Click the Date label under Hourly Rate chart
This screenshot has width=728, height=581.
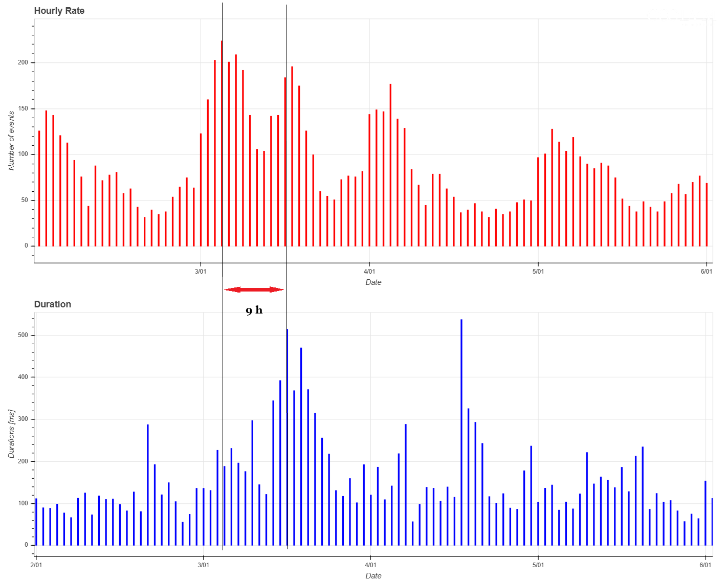pyautogui.click(x=373, y=282)
